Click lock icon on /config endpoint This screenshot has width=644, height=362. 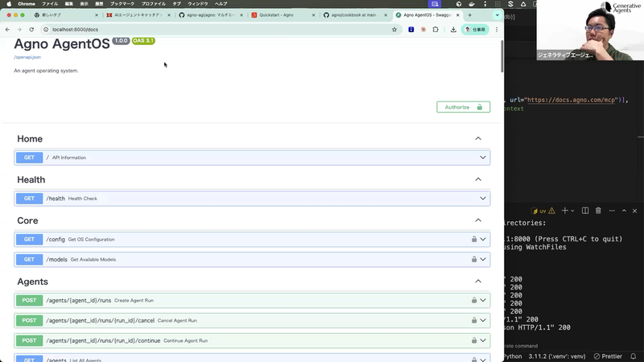(x=474, y=239)
